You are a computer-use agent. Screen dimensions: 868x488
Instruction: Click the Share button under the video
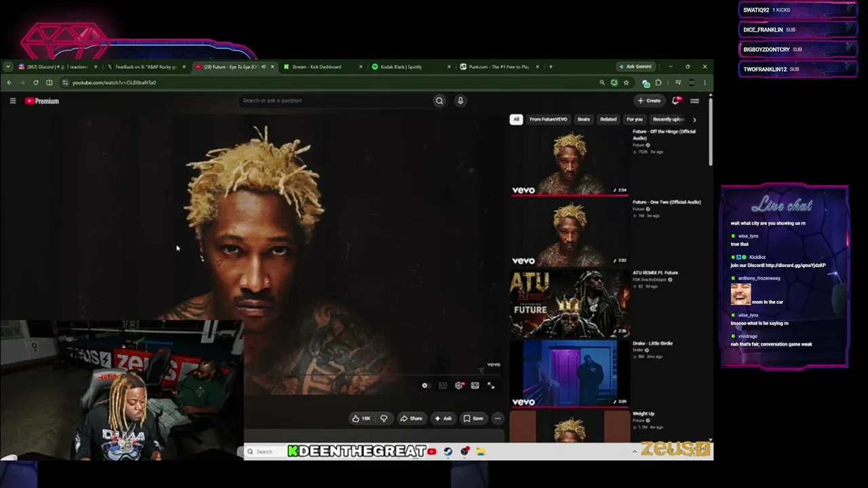pyautogui.click(x=411, y=419)
